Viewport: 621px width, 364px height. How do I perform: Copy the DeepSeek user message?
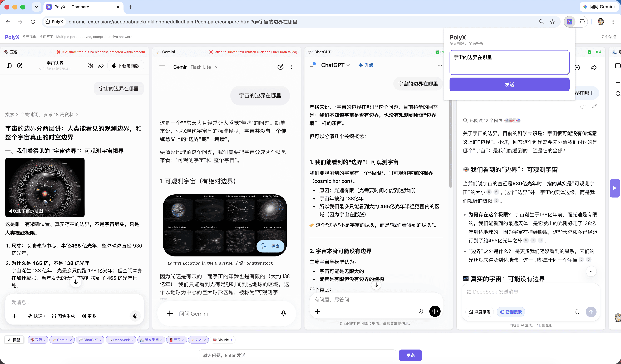pos(583,106)
